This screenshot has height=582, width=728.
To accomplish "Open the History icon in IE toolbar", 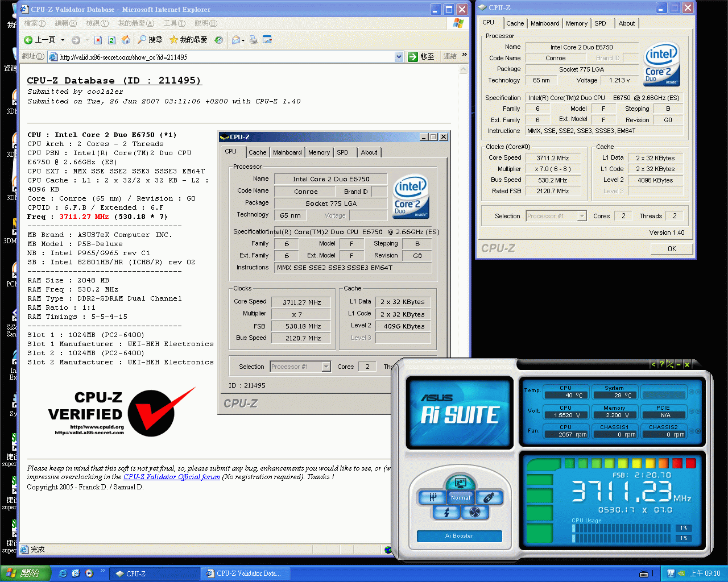I will click(x=218, y=40).
